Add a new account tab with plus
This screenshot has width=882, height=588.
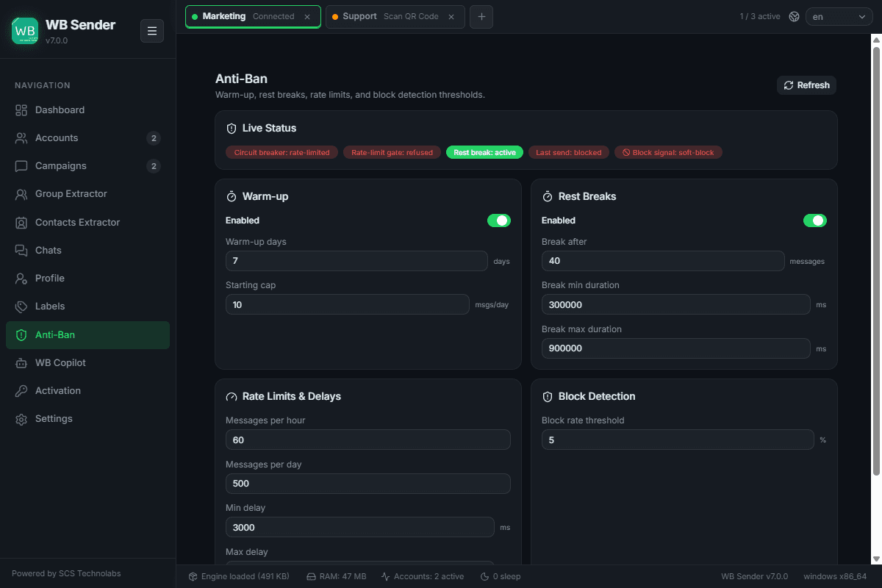[x=481, y=17]
